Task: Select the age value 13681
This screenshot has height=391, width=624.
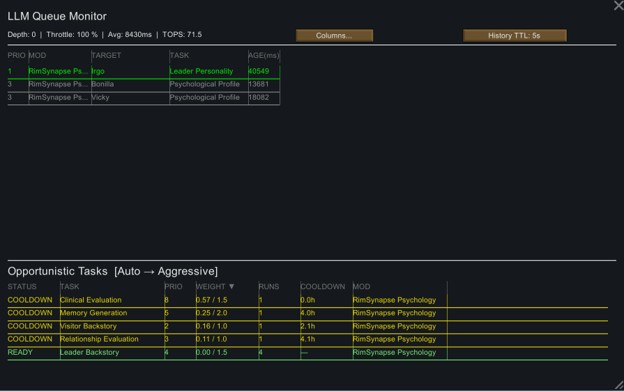Action: (x=259, y=84)
